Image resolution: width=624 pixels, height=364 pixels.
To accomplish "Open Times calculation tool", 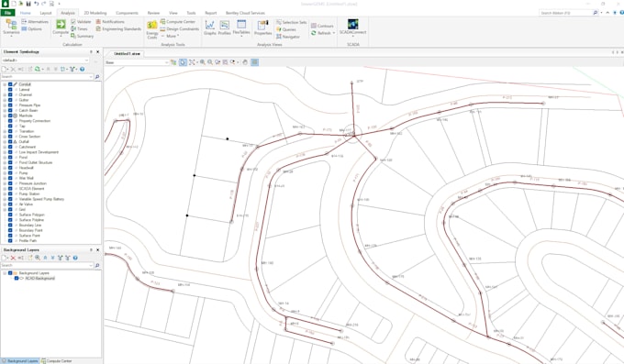I will pos(79,28).
